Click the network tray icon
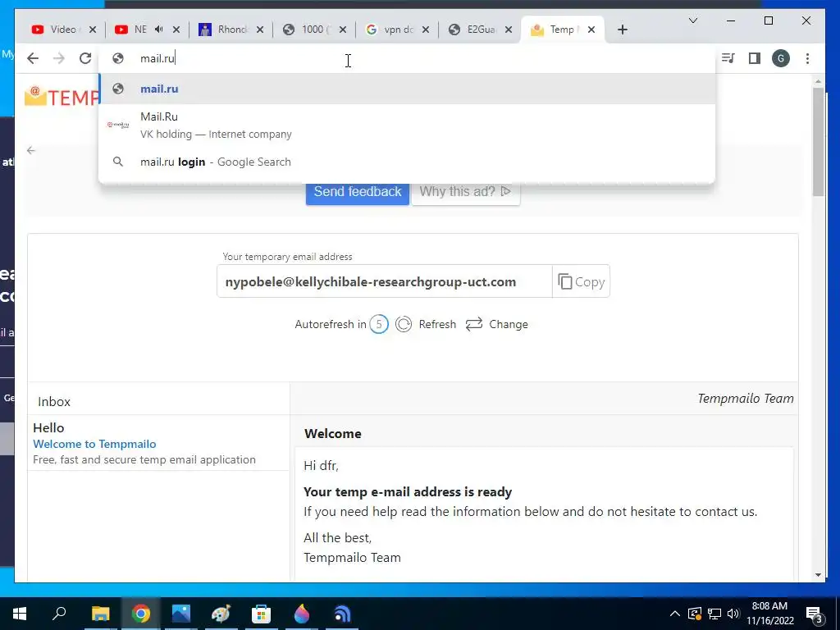840x630 pixels. click(714, 614)
